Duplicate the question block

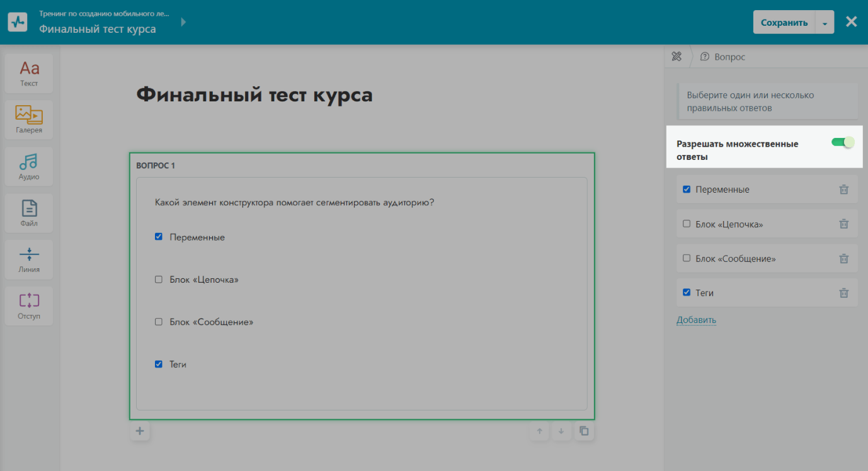pyautogui.click(x=584, y=431)
